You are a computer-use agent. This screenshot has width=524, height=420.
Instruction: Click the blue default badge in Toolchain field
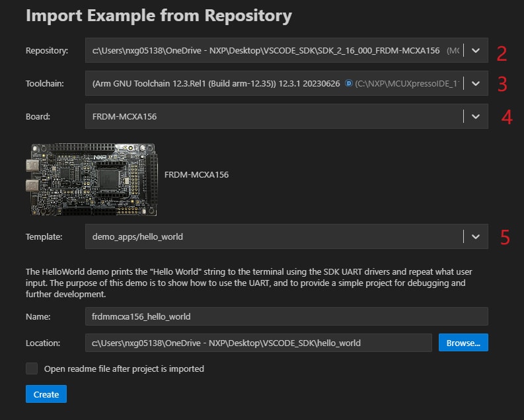click(348, 84)
